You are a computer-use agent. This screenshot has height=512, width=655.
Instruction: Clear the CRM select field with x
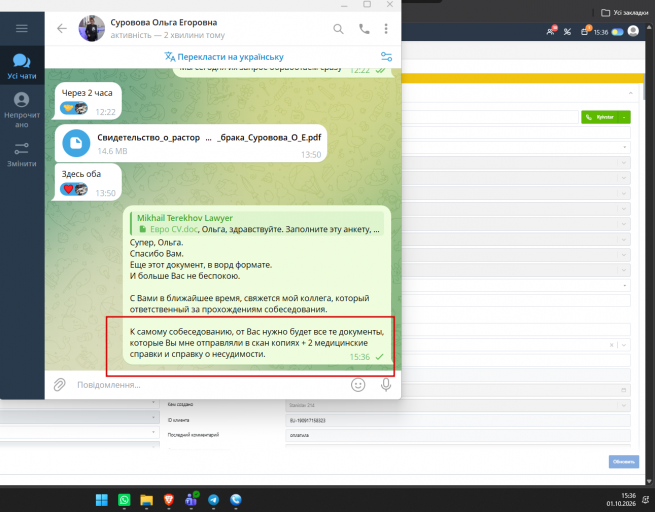[x=612, y=345]
